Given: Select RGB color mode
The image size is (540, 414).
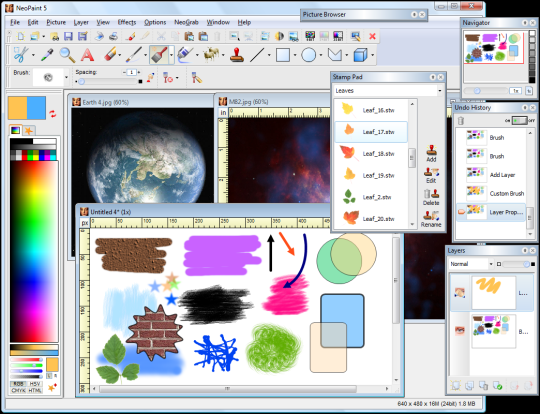Looking at the screenshot, I should click(x=18, y=384).
